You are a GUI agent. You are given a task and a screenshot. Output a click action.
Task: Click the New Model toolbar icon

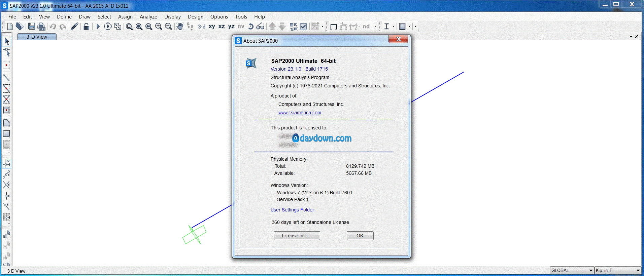[10, 26]
